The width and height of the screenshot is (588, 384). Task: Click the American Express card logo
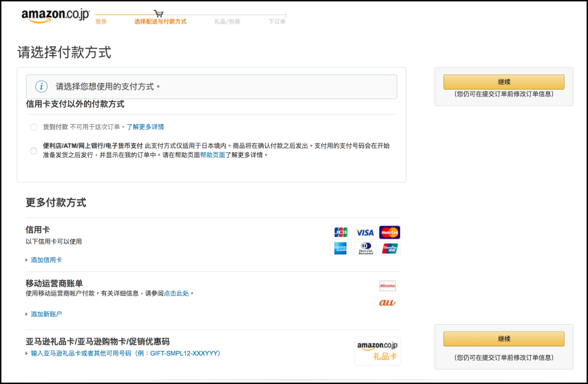click(x=341, y=249)
